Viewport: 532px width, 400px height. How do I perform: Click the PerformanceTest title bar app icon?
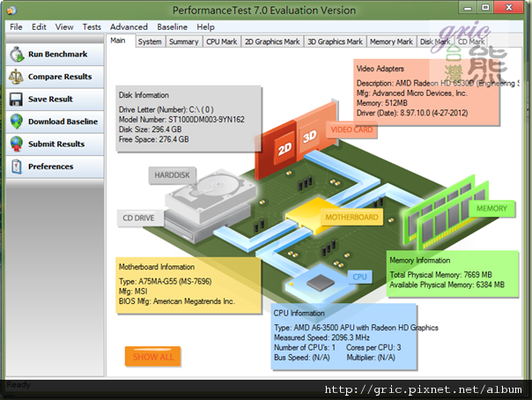click(x=11, y=11)
